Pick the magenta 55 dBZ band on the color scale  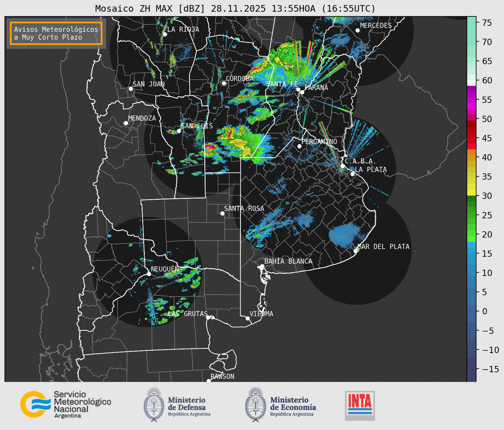click(x=471, y=100)
